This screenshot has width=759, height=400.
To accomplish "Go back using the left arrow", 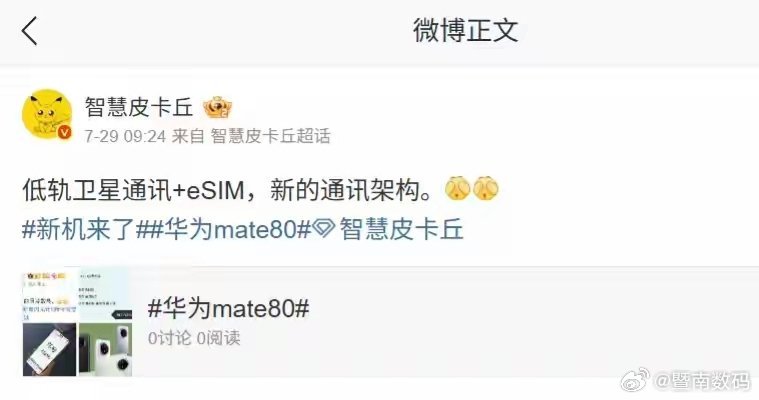I will 30,31.
